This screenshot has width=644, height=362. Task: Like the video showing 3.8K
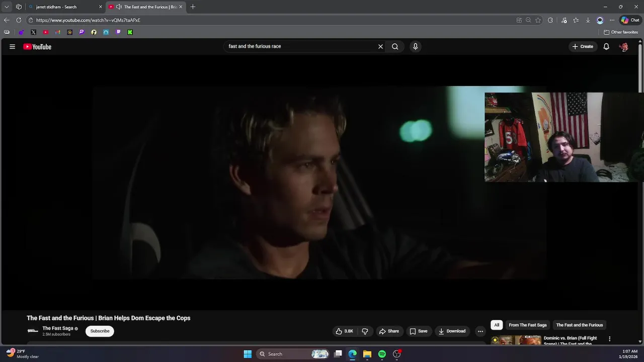click(345, 331)
